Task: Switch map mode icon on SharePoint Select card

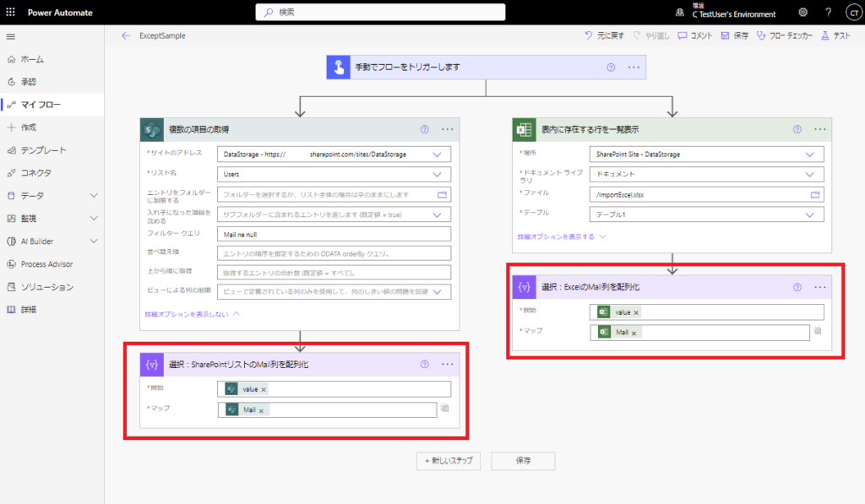Action: 444,408
